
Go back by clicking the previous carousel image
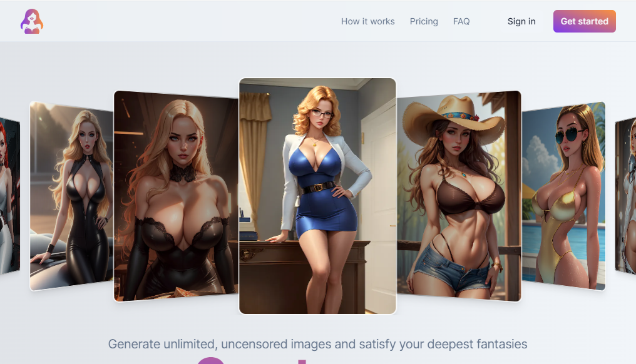(177, 197)
